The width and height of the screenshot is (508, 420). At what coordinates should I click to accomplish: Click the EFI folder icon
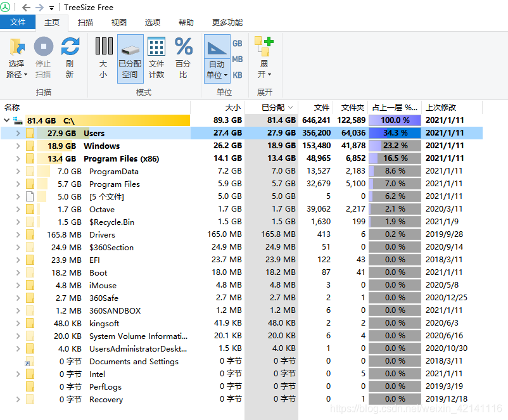[x=30, y=260]
